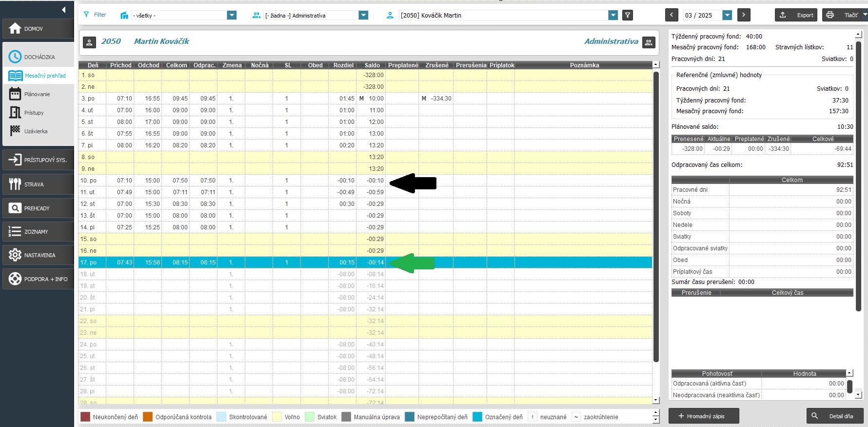Image resolution: width=868 pixels, height=427 pixels.
Task: Select Uzávierka menu item
Action: coord(36,131)
